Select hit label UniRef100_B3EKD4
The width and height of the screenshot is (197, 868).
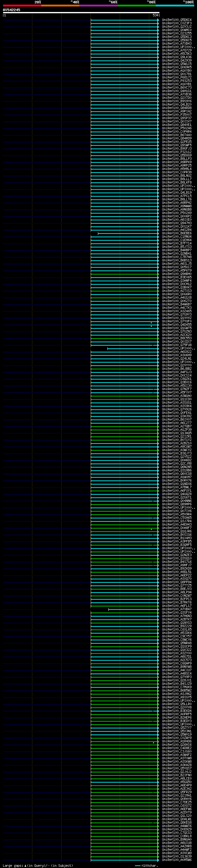click(176, 711)
